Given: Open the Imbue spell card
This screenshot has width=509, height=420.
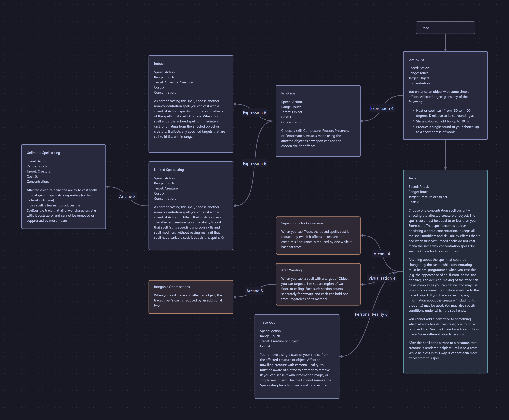Looking at the screenshot, I should point(191,104).
